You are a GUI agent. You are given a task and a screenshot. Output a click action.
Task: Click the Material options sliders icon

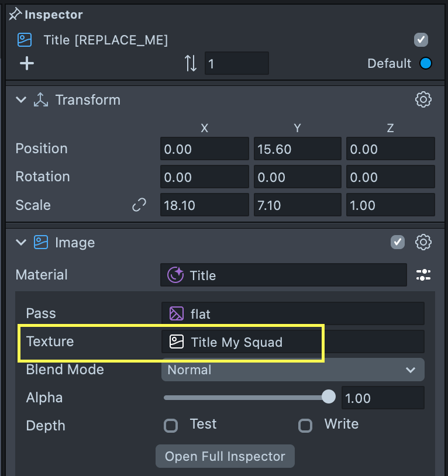(423, 275)
